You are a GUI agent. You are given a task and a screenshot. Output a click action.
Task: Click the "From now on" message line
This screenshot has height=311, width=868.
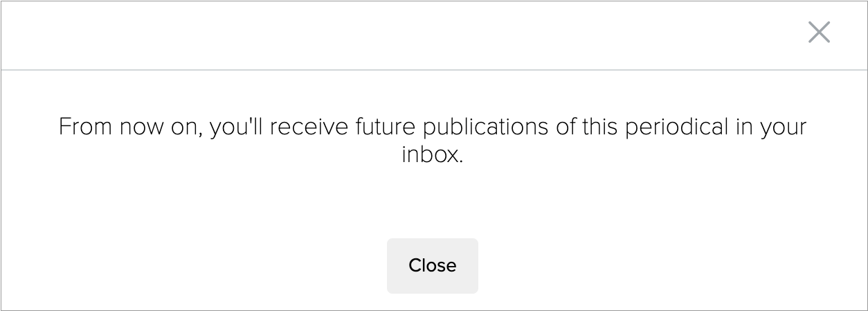pyautogui.click(x=432, y=127)
